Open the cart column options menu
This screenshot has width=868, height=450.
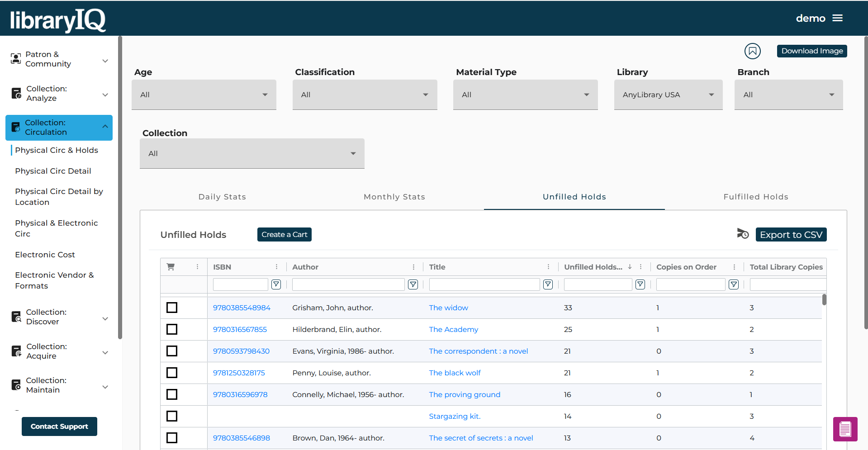[x=197, y=267]
